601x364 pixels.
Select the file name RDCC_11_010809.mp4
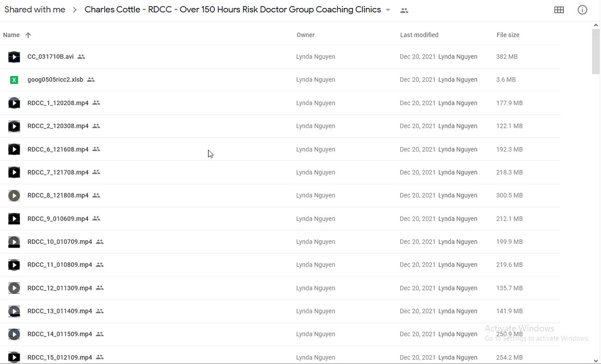(x=60, y=265)
